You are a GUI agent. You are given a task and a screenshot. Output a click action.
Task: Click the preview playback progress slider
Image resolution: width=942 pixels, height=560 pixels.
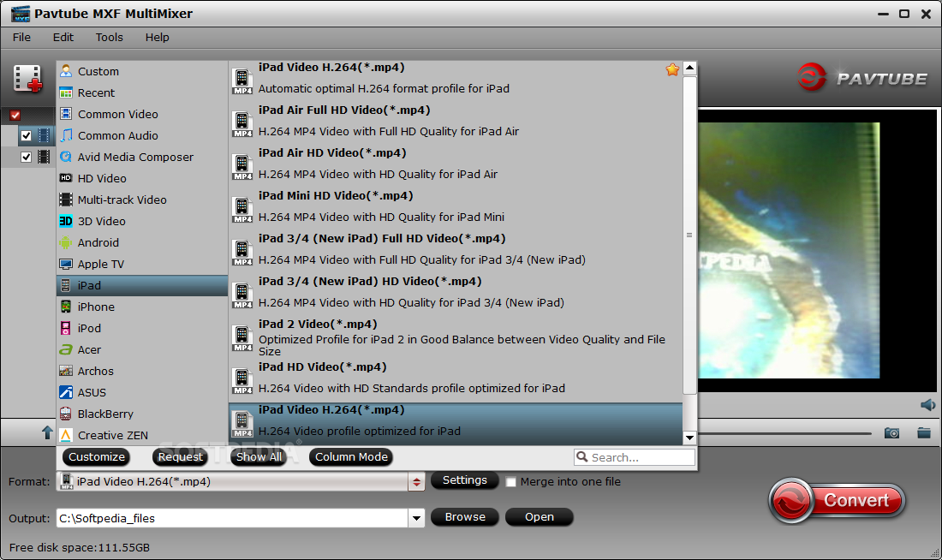tap(784, 433)
